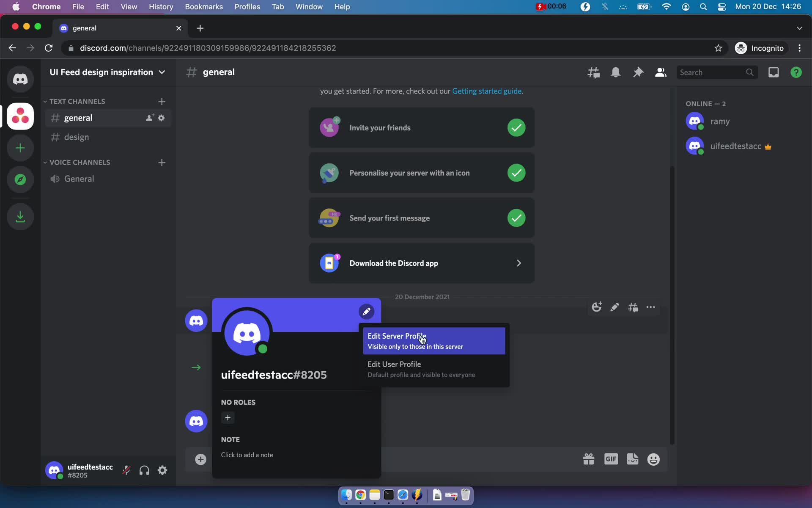Click the upload attachment plus button
Image resolution: width=812 pixels, height=508 pixels.
pyautogui.click(x=200, y=459)
